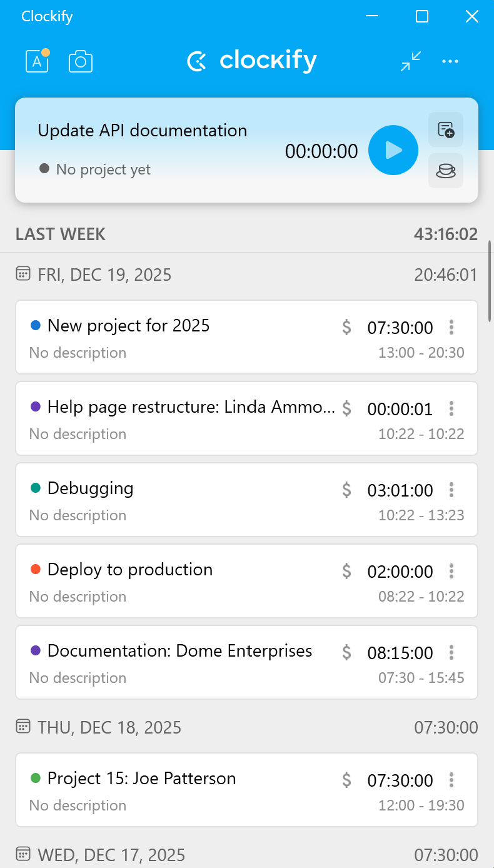
Task: Edit the 'Update API documentation' description field
Action: [x=143, y=131]
